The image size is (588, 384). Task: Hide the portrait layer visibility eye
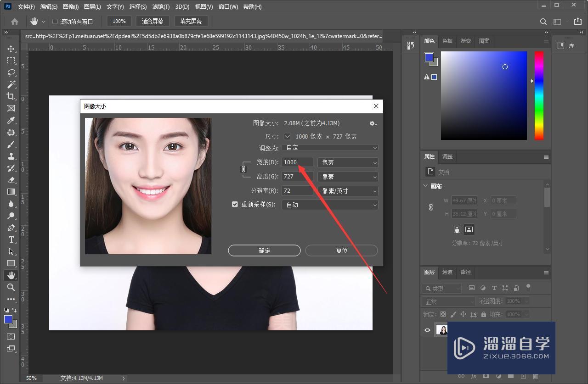pos(427,330)
